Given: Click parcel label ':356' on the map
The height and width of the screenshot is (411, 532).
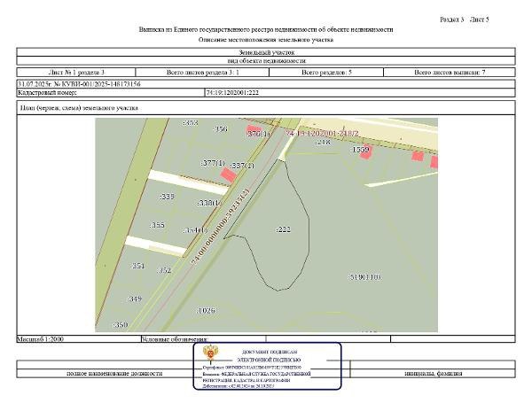Looking at the screenshot, I should tap(221, 128).
